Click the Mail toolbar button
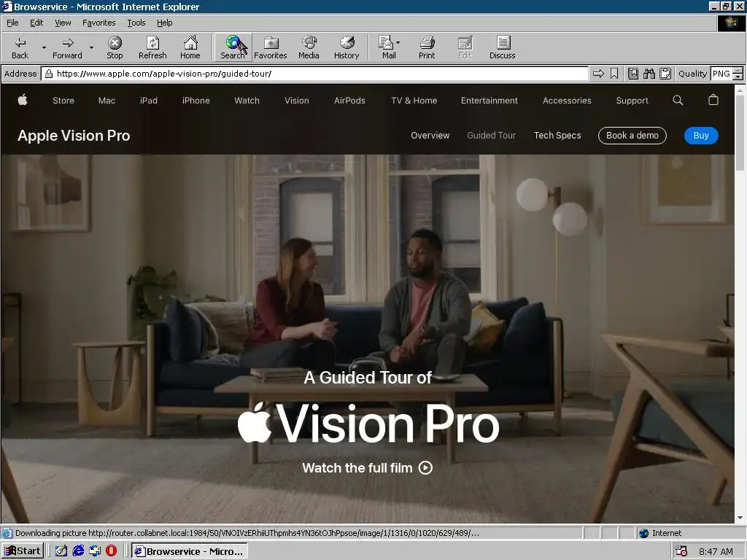 click(387, 47)
